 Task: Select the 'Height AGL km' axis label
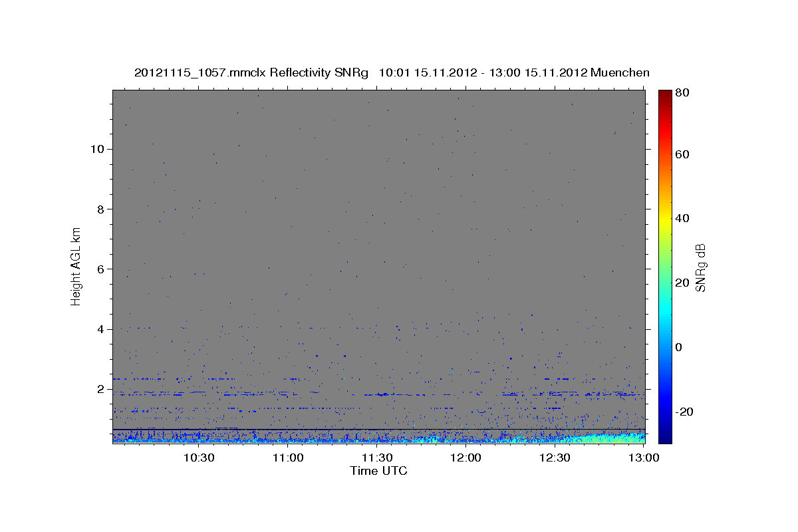tap(76, 265)
